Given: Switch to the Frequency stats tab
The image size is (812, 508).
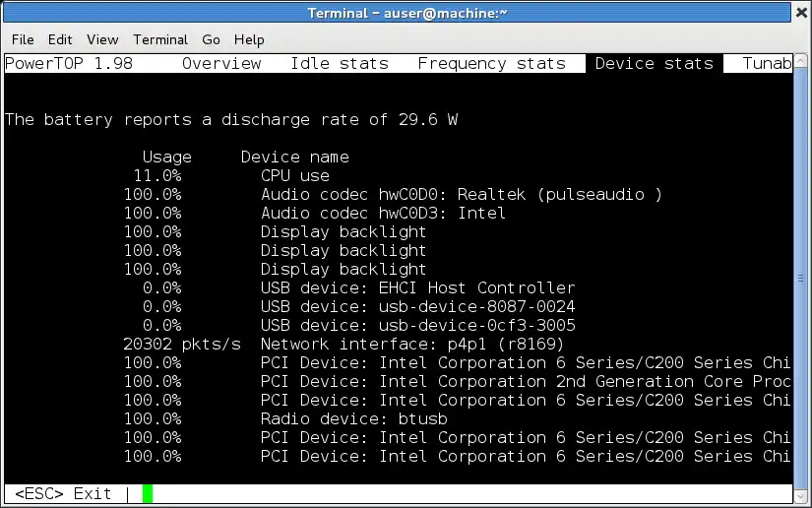Looking at the screenshot, I should (x=491, y=64).
